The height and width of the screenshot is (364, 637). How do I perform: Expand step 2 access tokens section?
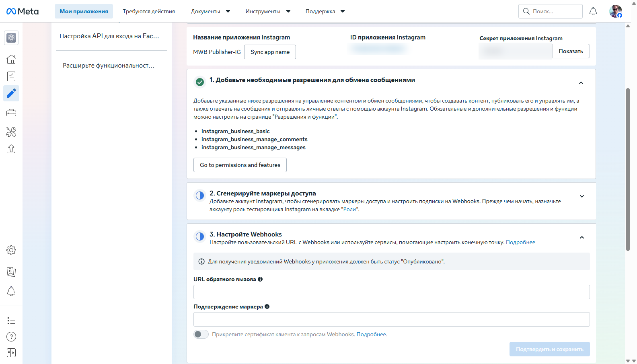pyautogui.click(x=582, y=196)
